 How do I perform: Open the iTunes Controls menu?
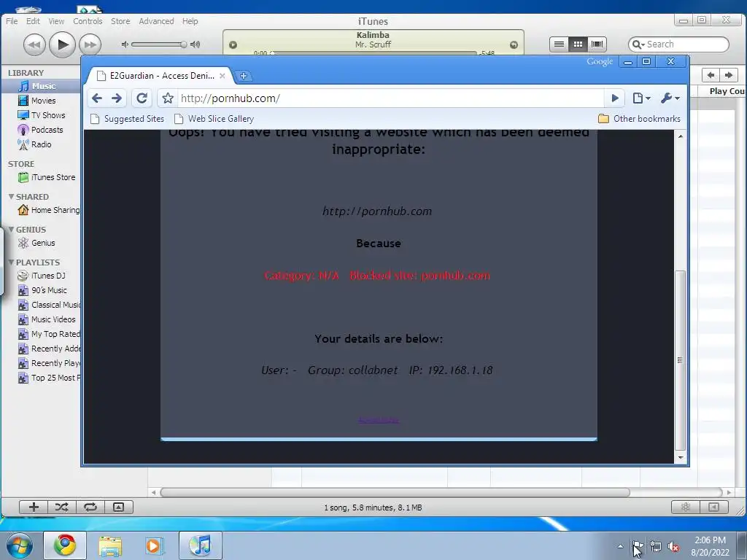pyautogui.click(x=88, y=21)
